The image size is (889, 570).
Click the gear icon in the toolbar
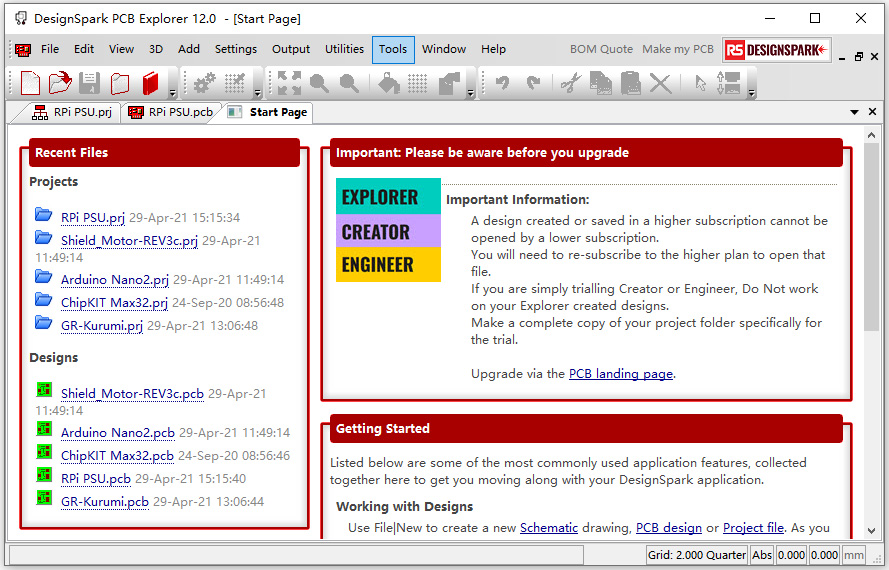pyautogui.click(x=204, y=83)
